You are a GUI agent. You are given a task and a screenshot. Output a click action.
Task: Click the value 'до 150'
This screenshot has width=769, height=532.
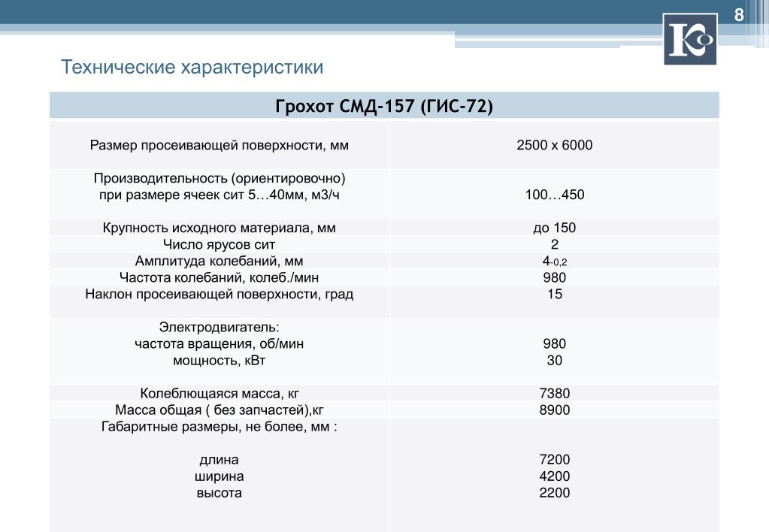[554, 228]
